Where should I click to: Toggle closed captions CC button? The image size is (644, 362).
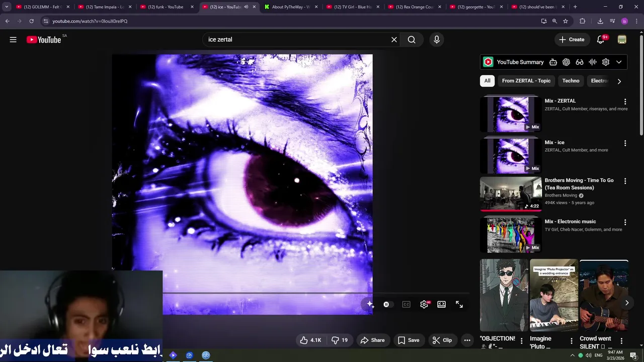click(406, 305)
